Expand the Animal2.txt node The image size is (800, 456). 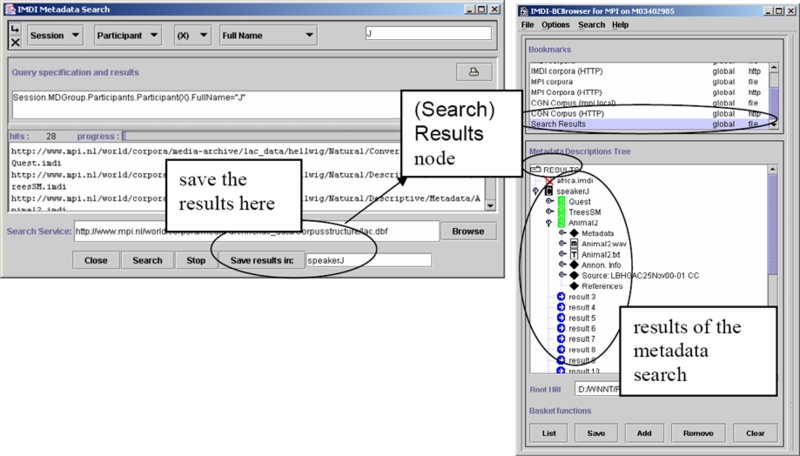[562, 254]
